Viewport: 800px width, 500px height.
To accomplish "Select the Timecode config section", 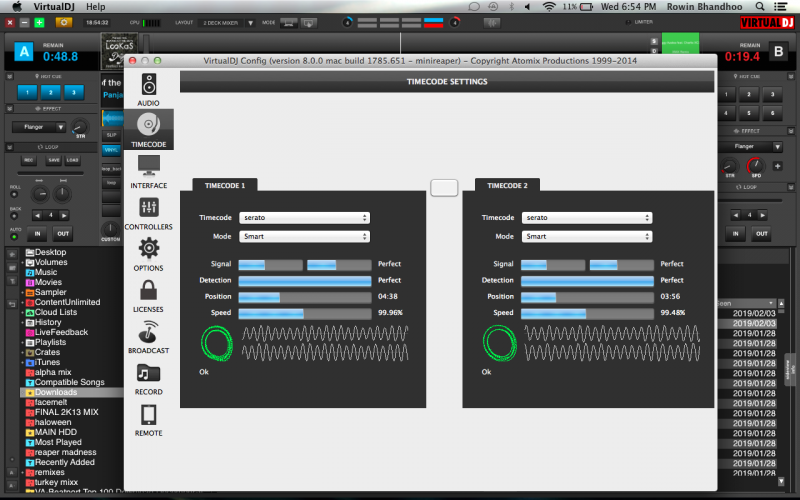I will 148,130.
